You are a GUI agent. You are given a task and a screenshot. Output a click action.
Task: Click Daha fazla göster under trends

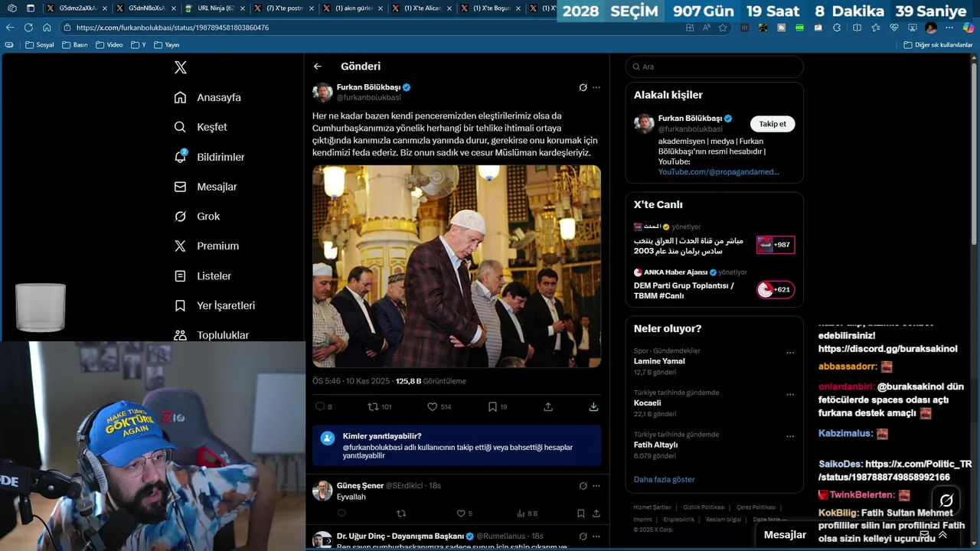click(x=664, y=480)
